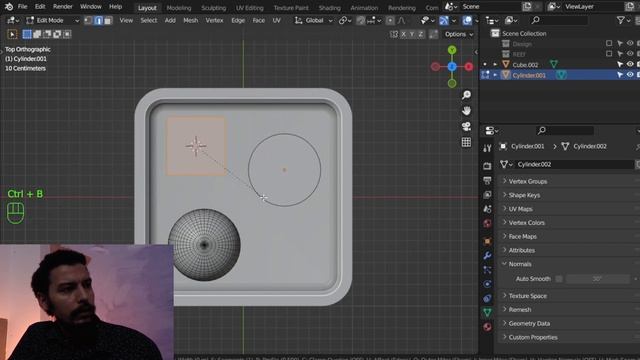Toggle the Auto Smooth checkbox

tap(559, 279)
